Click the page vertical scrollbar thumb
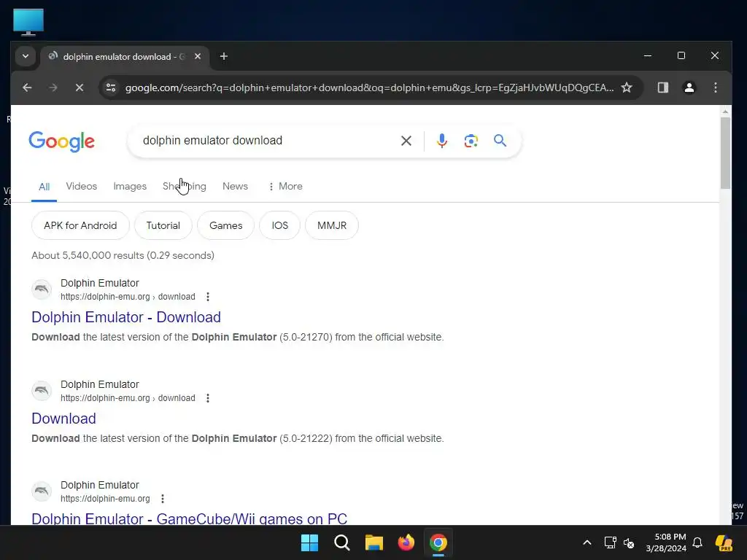The height and width of the screenshot is (560, 747). 725,153
